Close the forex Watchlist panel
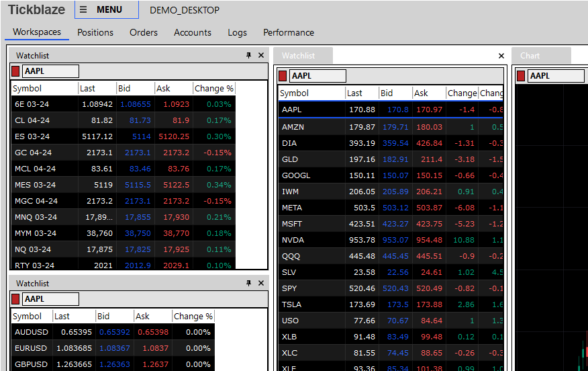Screen dimensions: 588x371 coord(261,283)
